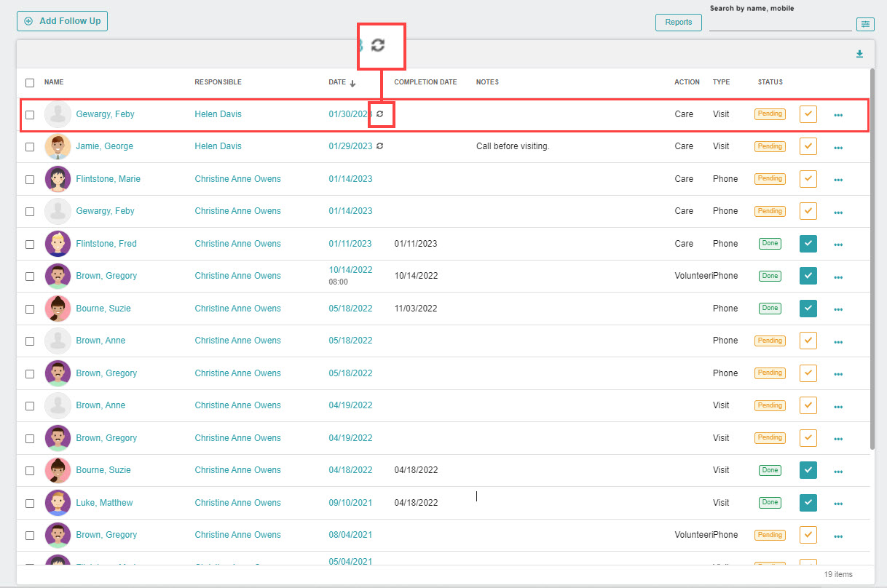Sort by the Status column header
Viewport: 887px width, 588px height.
pos(770,82)
